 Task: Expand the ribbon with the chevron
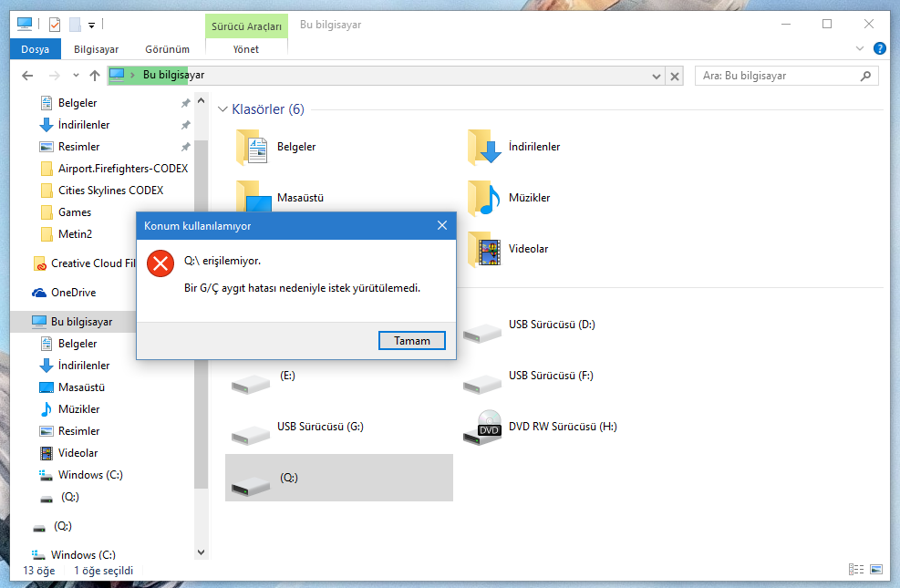coord(860,48)
